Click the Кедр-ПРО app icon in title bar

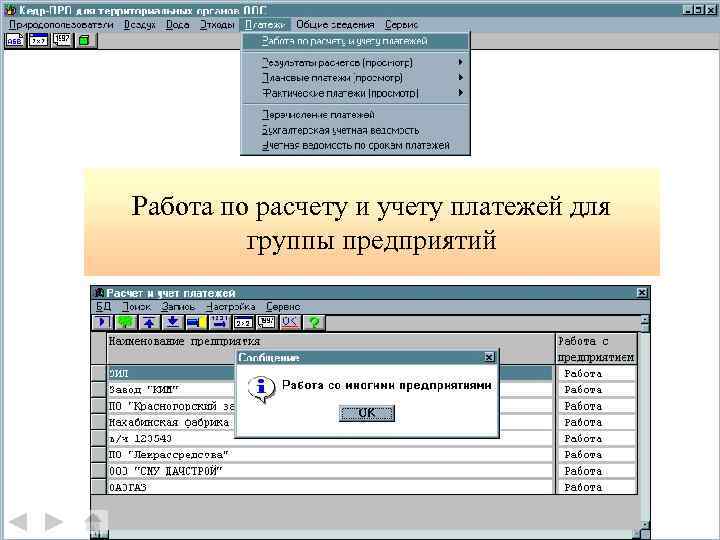point(9,10)
